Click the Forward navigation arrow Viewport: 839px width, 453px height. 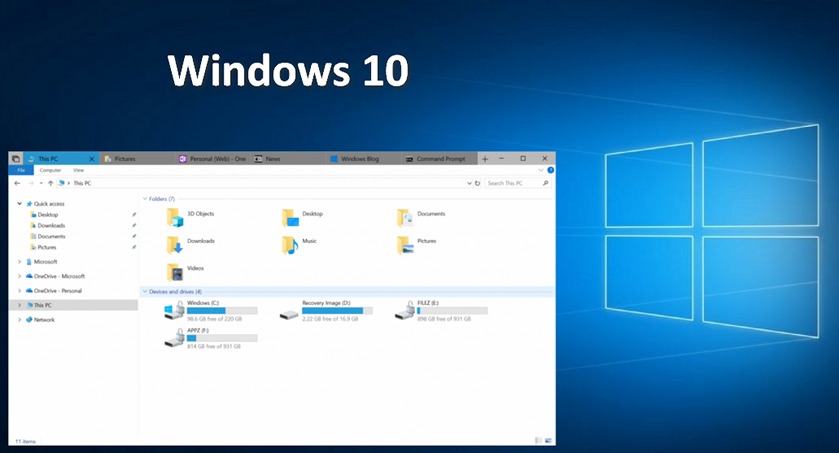coord(30,183)
